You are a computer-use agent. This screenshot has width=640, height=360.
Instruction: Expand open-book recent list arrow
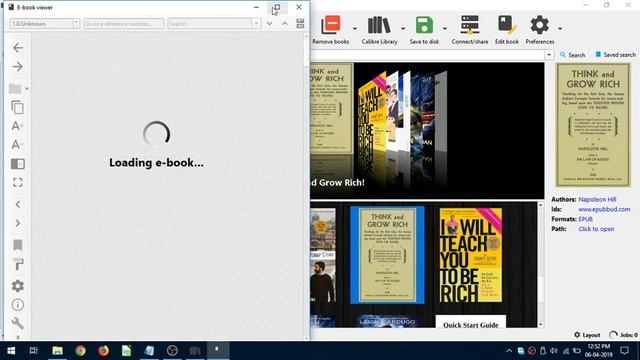tap(27, 89)
